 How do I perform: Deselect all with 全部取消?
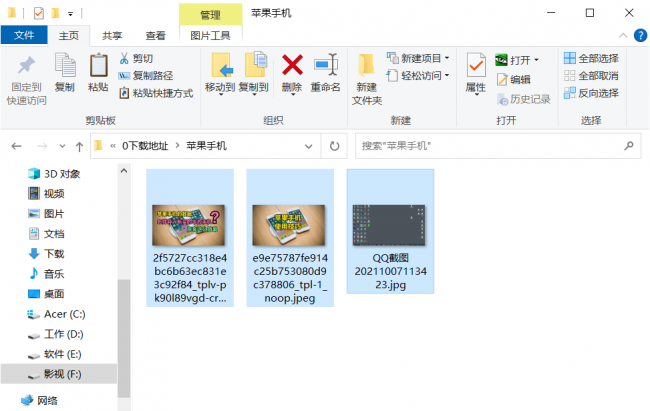pos(592,75)
